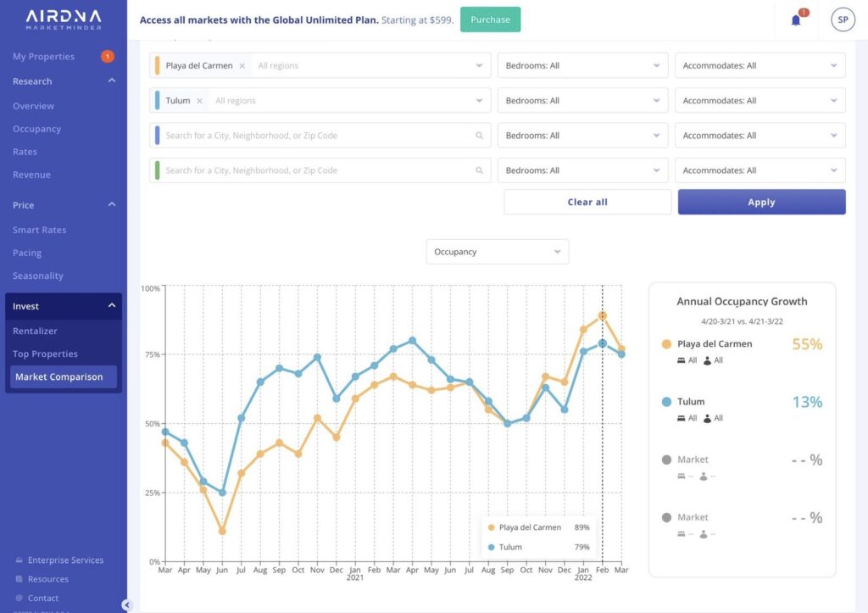The width and height of the screenshot is (868, 613).
Task: Open Resources link
Action: tap(48, 579)
